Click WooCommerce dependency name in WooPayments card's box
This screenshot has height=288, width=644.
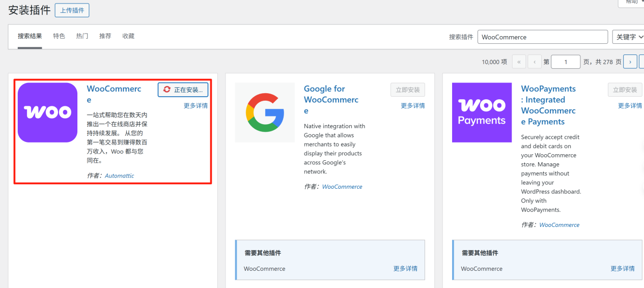[482, 269]
